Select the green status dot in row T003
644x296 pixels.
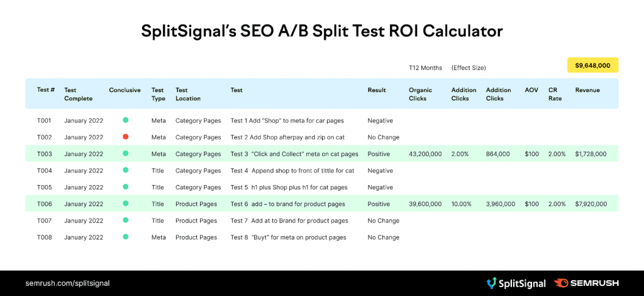pos(125,154)
